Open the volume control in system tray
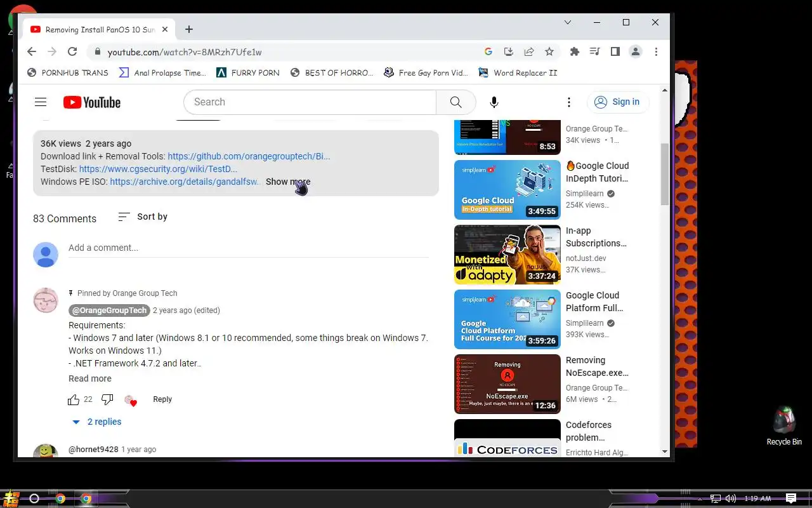Viewport: 812px width, 508px height. pyautogui.click(x=731, y=498)
